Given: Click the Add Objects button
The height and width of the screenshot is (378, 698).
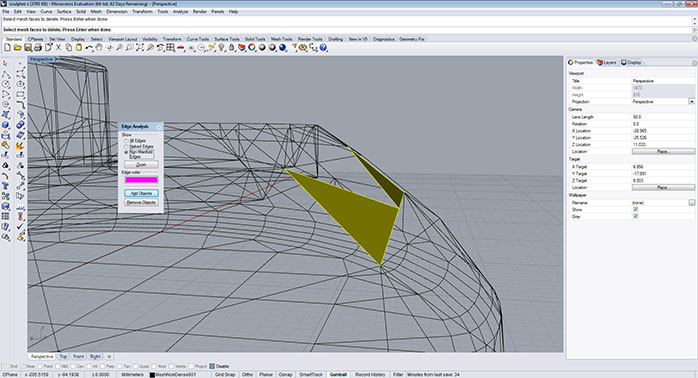Looking at the screenshot, I should (141, 193).
